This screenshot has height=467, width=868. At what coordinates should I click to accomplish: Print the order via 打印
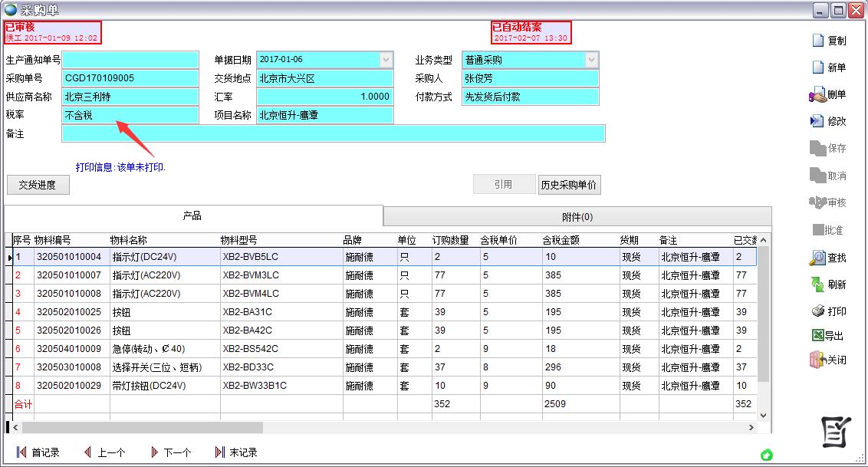pos(817,311)
